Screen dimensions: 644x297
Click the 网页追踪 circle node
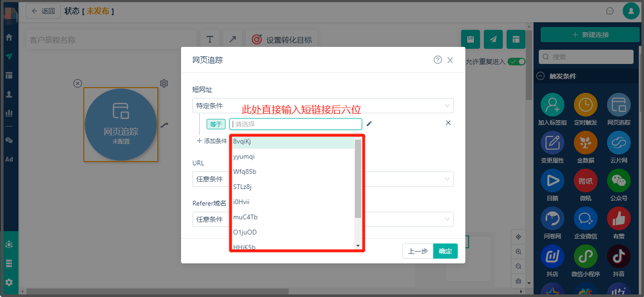click(121, 125)
